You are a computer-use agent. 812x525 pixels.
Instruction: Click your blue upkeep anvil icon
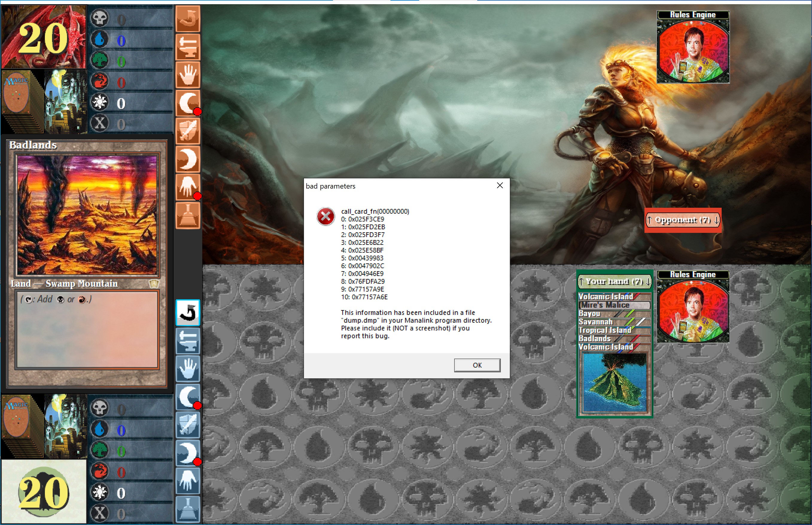point(188,341)
